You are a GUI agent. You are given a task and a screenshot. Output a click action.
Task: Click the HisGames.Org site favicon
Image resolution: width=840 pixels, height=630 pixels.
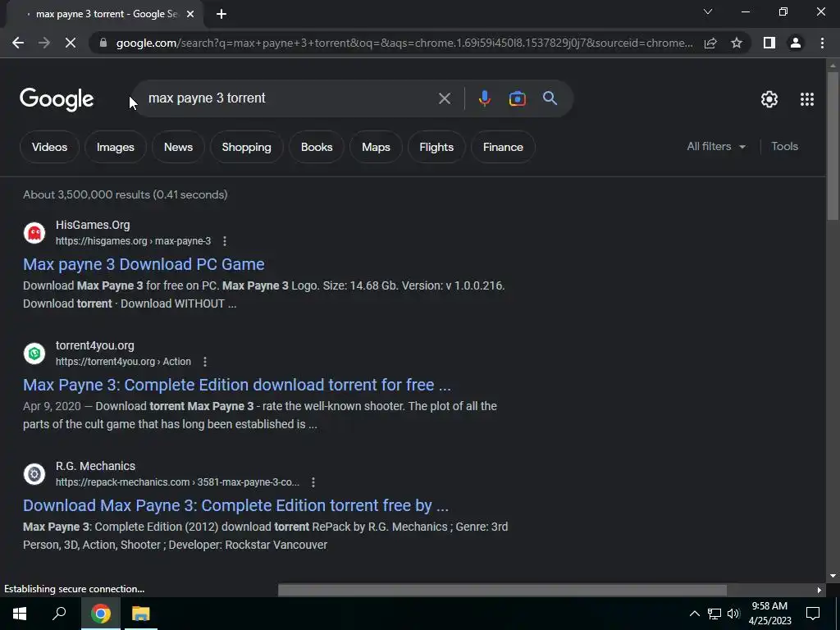(34, 233)
